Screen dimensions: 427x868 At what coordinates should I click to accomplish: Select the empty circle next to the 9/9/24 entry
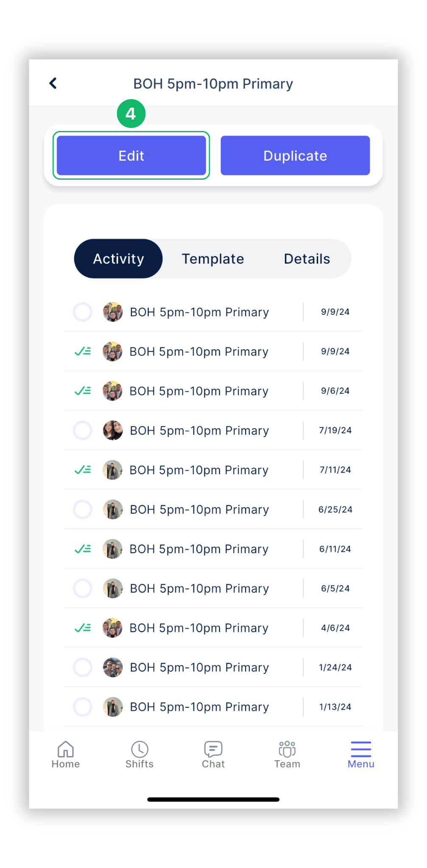coord(83,312)
